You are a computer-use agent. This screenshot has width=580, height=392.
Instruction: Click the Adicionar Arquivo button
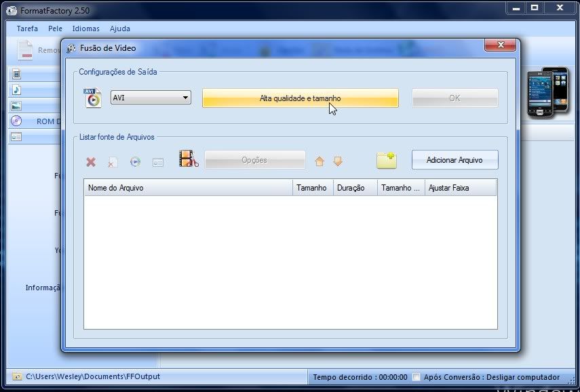(x=455, y=160)
